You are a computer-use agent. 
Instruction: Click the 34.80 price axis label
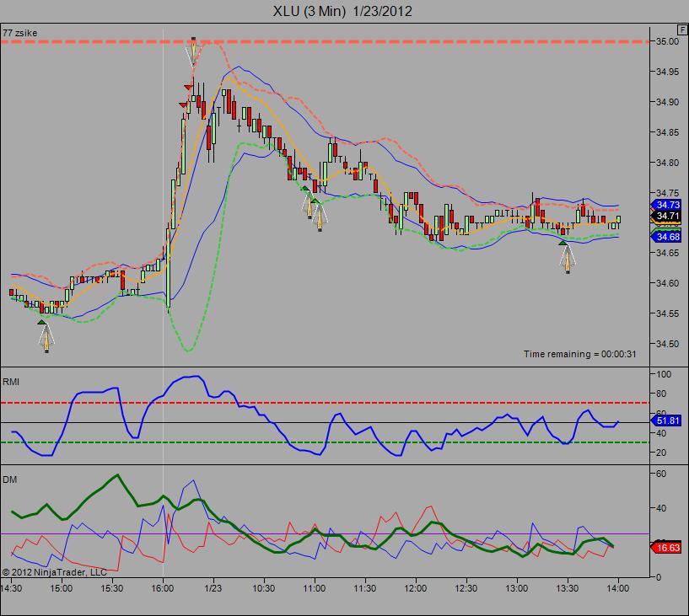pos(667,163)
